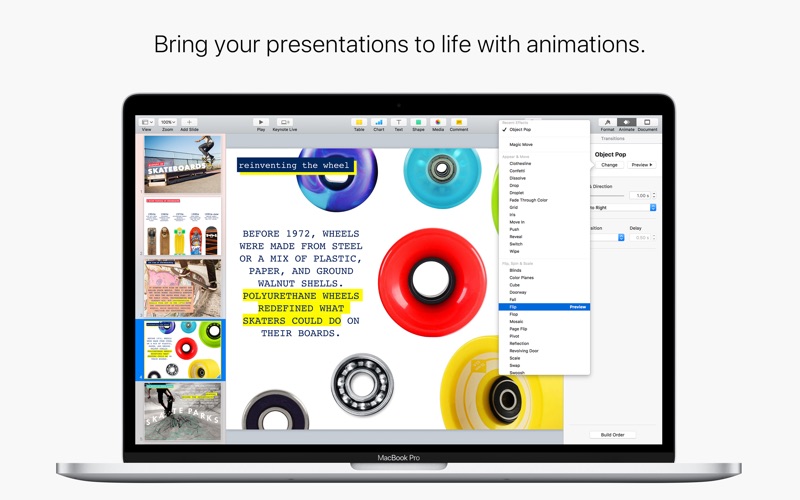Select the pink skater slide thumbnail
This screenshot has height=500, width=800.
pyautogui.click(x=183, y=288)
